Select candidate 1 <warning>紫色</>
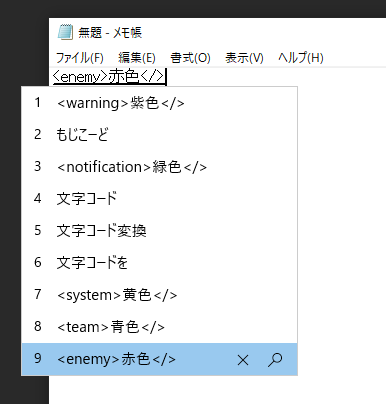The image size is (386, 404). 159,103
